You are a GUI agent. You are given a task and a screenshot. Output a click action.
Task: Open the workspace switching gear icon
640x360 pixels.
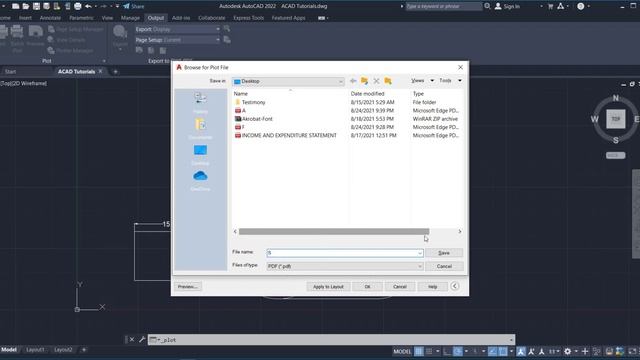coord(567,351)
